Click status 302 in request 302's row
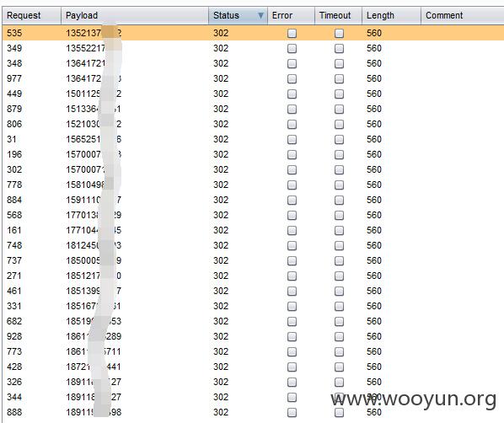This screenshot has width=504, height=423. pyautogui.click(x=221, y=169)
